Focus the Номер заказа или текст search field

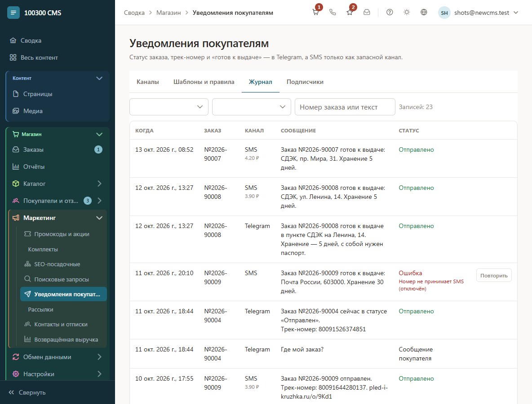click(x=345, y=107)
